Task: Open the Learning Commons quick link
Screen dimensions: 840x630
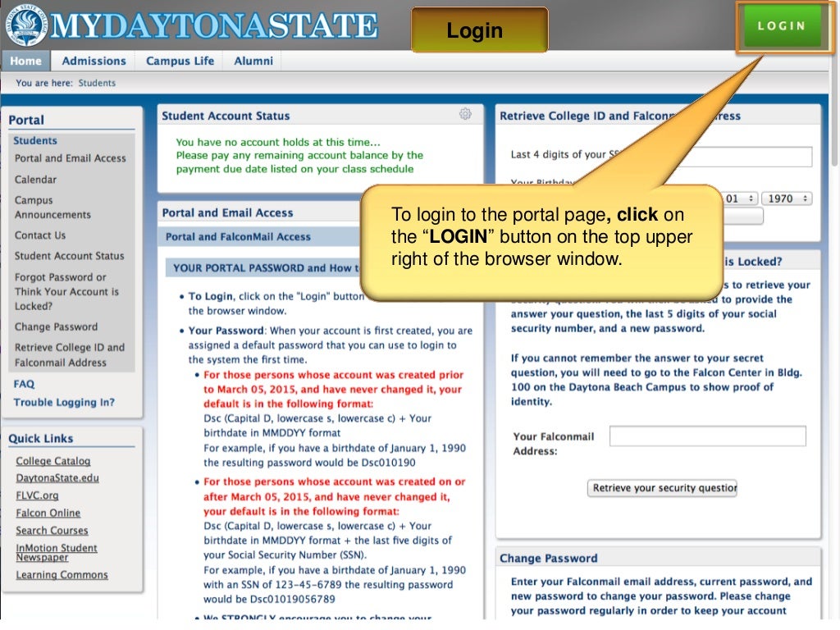Action: point(62,575)
